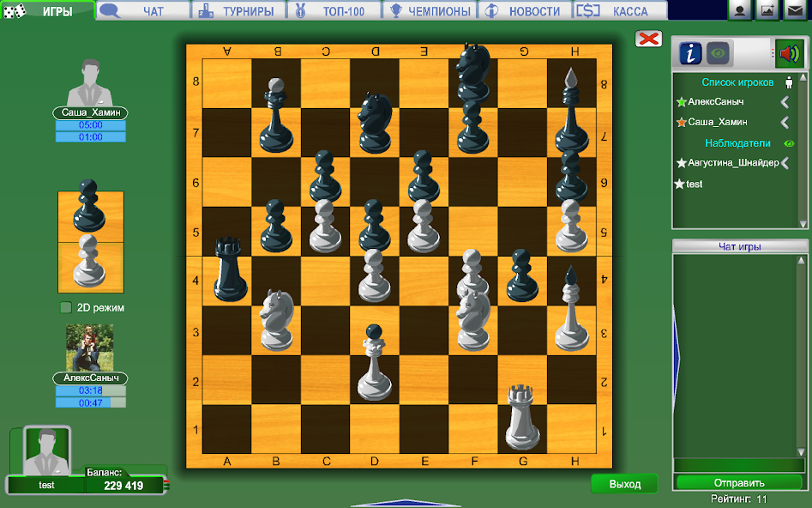Viewport: 812px width, 508px height.
Task: Click the dice icon on ИГРЫ tab
Action: (x=14, y=10)
